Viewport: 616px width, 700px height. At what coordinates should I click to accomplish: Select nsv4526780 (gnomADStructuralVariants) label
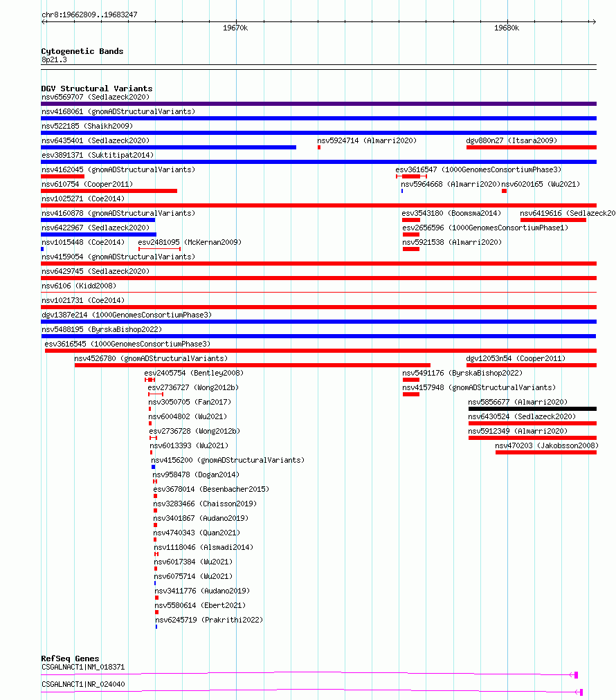151,358
